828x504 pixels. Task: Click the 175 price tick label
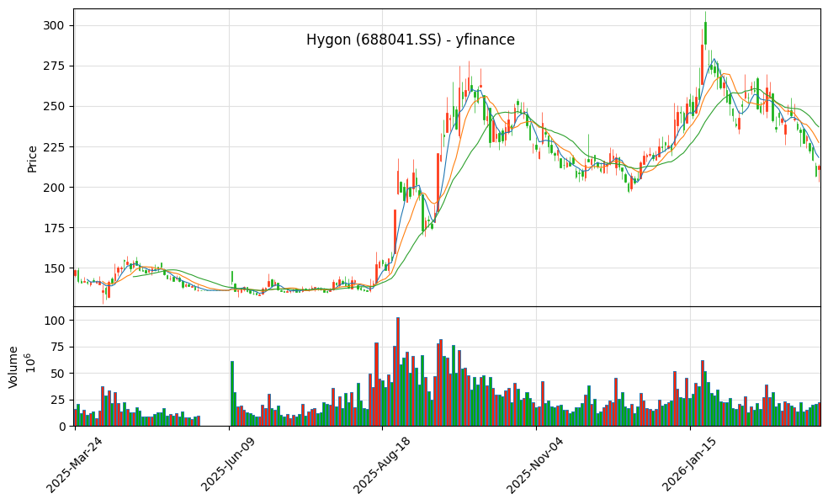click(x=54, y=228)
